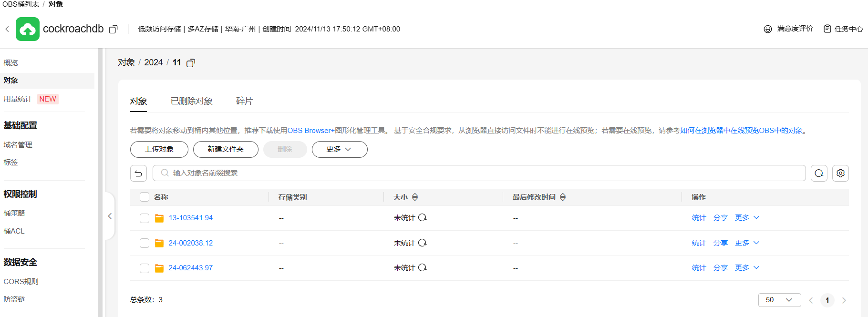Sort by last modified time column
Viewport: 868px width, 317px height.
click(x=563, y=197)
